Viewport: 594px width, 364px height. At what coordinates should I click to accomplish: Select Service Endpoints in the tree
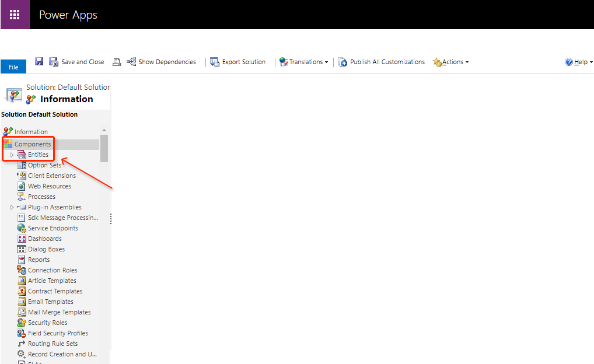53,228
